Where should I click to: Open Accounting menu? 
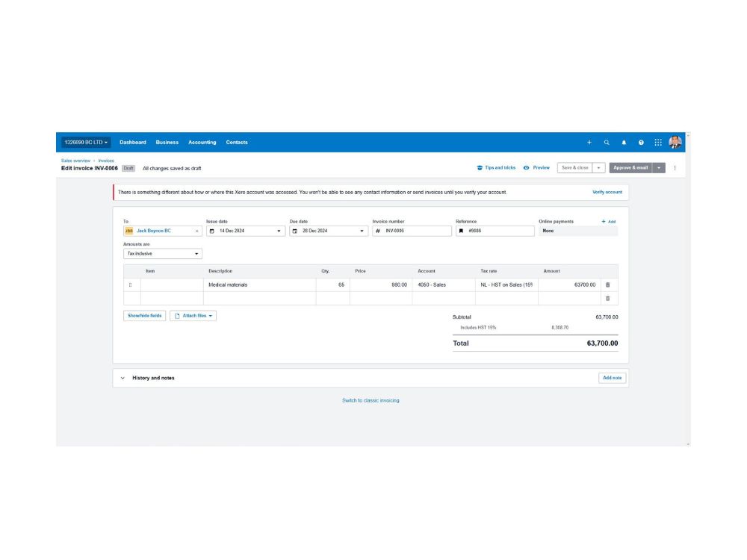202,143
